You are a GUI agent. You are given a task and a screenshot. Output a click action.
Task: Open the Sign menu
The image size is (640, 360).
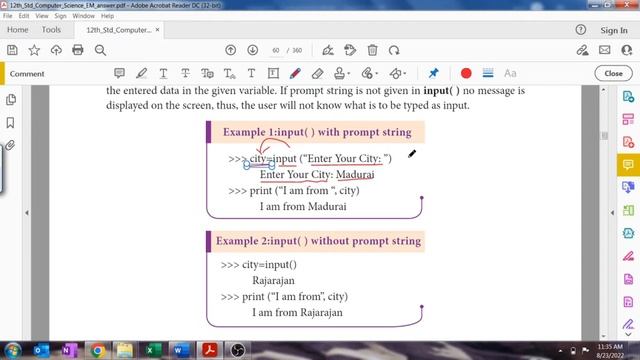click(x=60, y=16)
